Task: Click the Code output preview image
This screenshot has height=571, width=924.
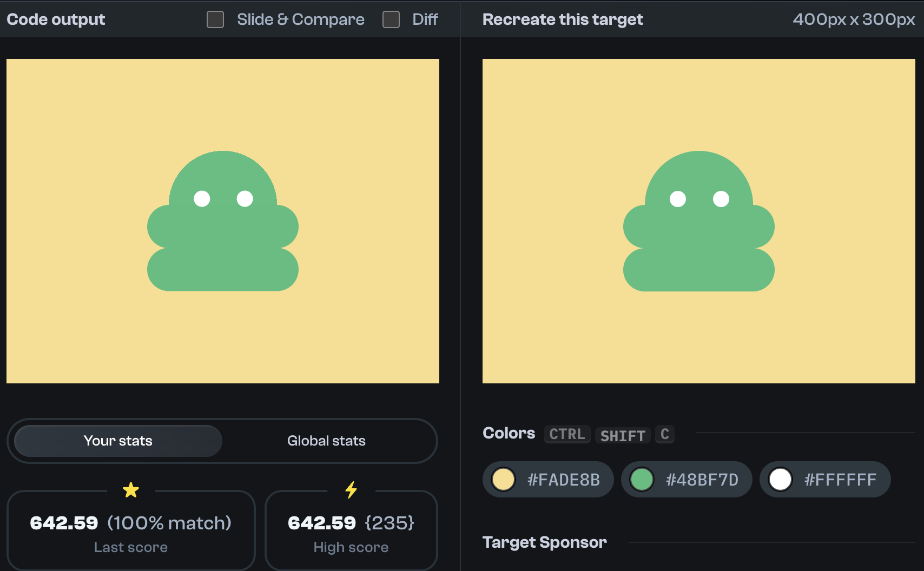Action: [222, 220]
